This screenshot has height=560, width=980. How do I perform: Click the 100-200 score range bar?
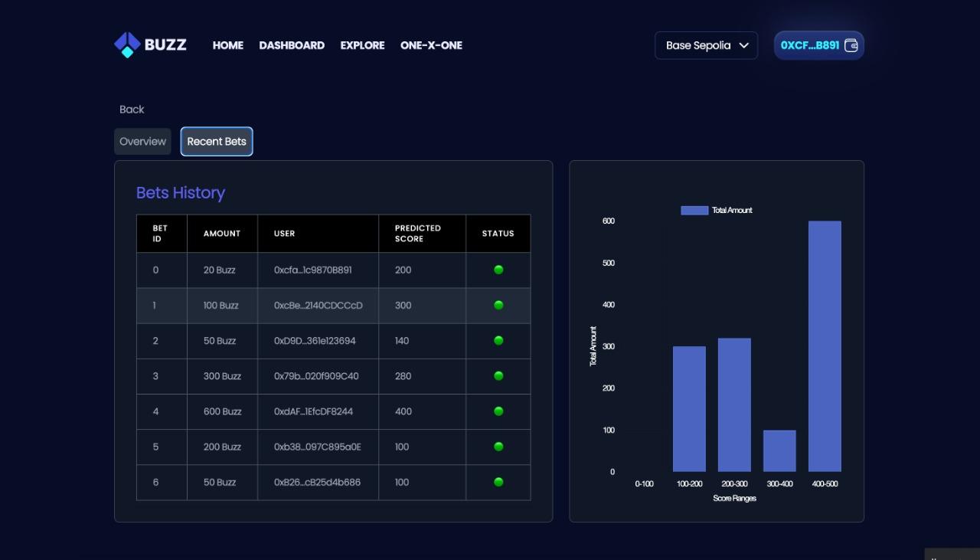[689, 409]
